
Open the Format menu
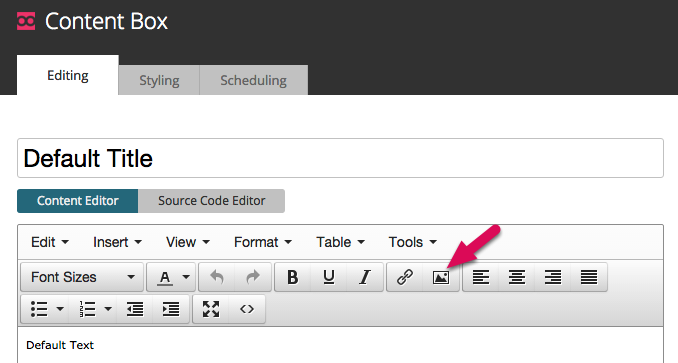263,242
